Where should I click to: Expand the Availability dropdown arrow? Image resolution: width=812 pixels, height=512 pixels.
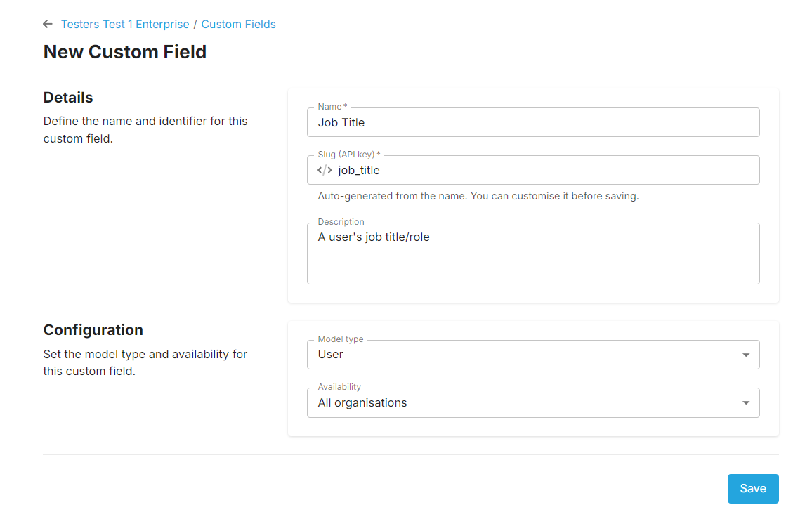[746, 403]
